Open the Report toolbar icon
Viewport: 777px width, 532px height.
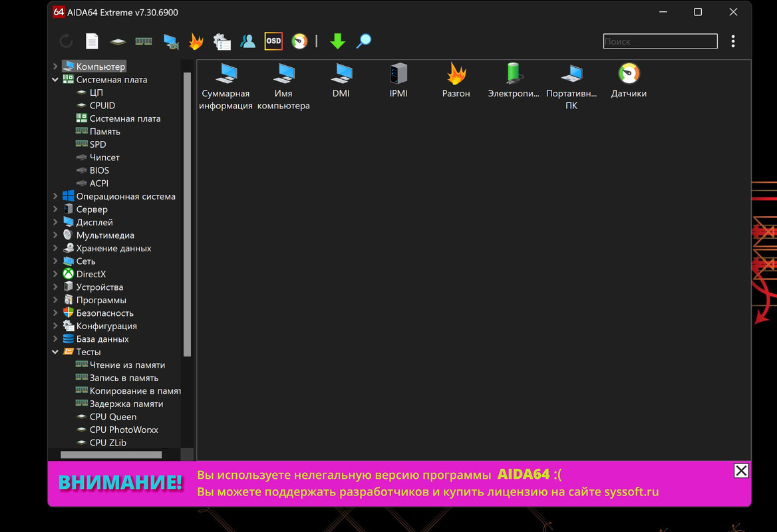(x=92, y=41)
